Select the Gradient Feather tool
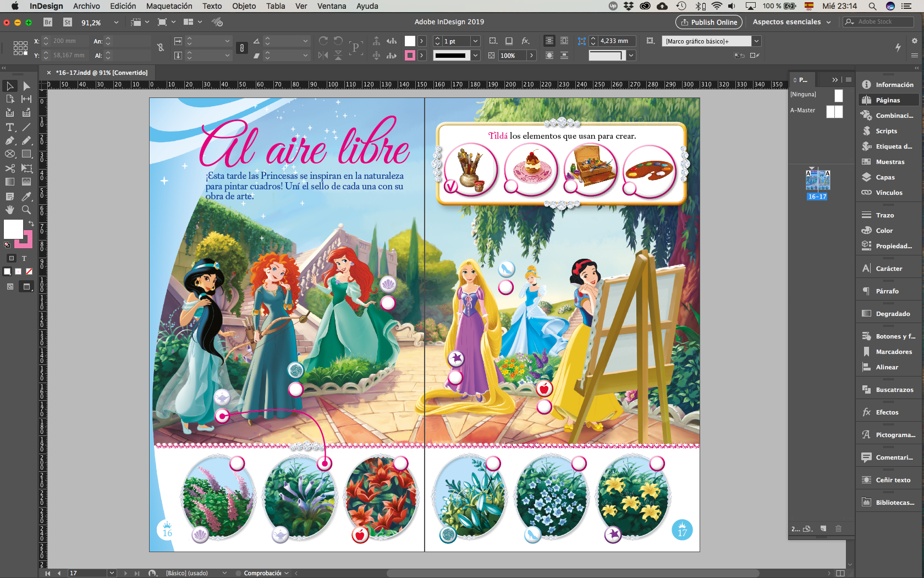The height and width of the screenshot is (578, 924). [x=26, y=182]
